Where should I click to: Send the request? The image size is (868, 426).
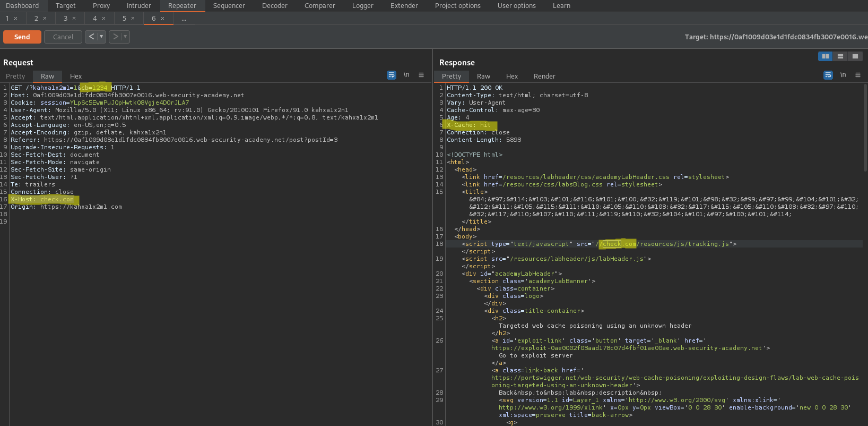[22, 37]
